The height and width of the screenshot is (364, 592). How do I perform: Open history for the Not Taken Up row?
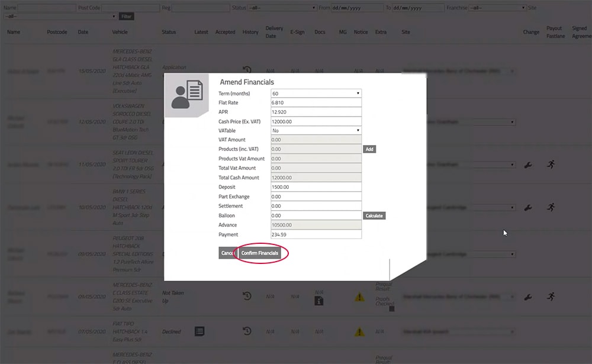(247, 297)
